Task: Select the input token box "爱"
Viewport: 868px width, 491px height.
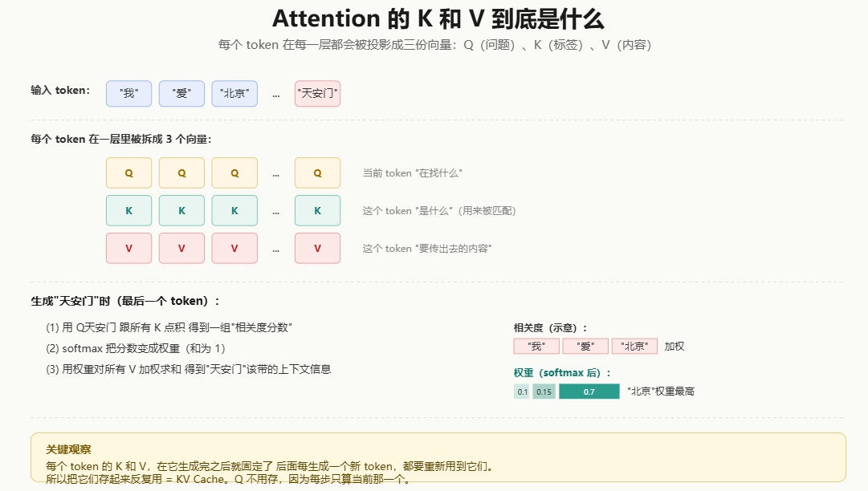Action: [181, 93]
